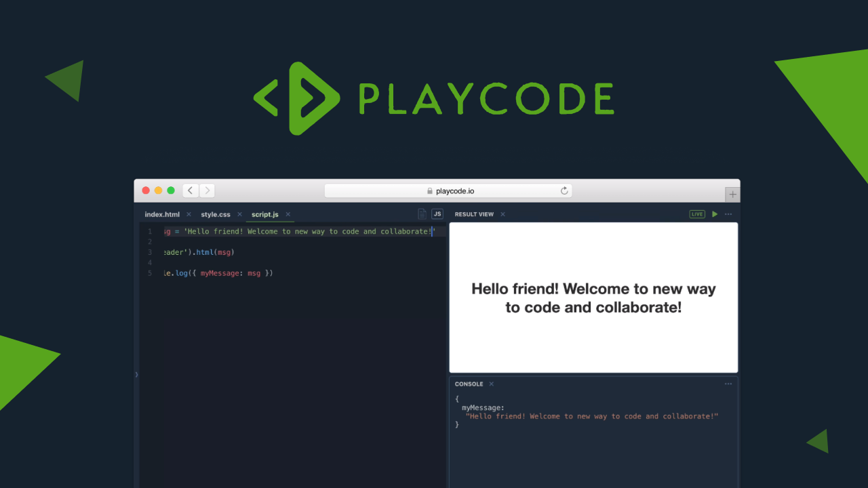
Task: Click the browser forward arrow
Action: click(207, 190)
